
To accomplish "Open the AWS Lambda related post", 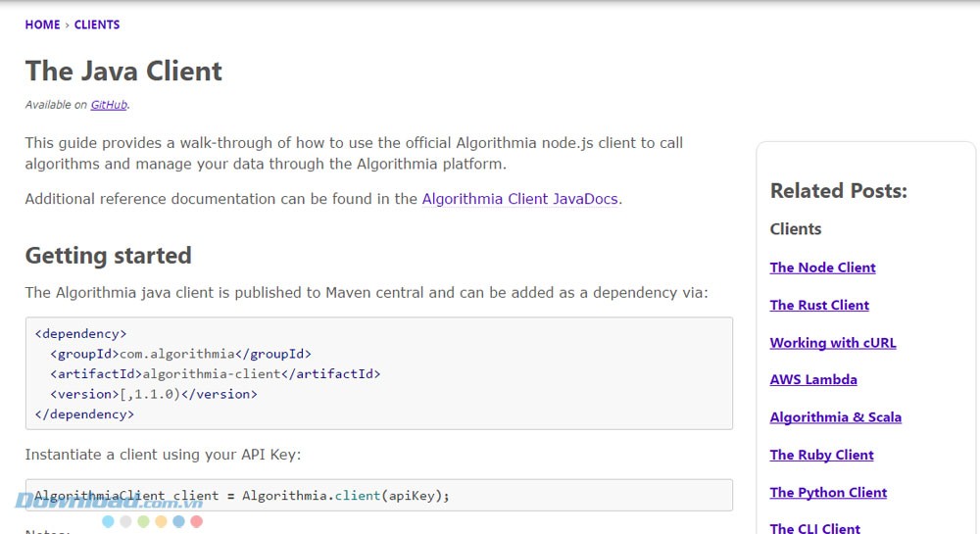I will (813, 379).
